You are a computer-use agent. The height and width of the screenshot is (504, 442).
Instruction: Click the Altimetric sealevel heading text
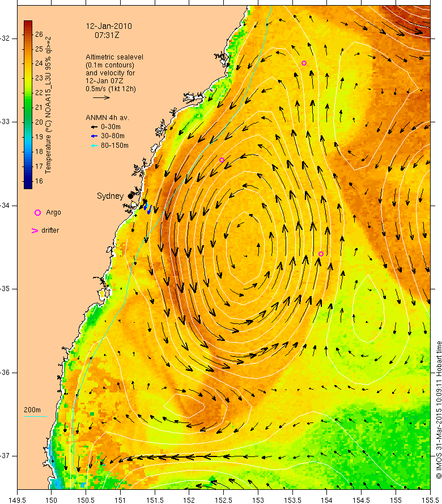tap(114, 57)
